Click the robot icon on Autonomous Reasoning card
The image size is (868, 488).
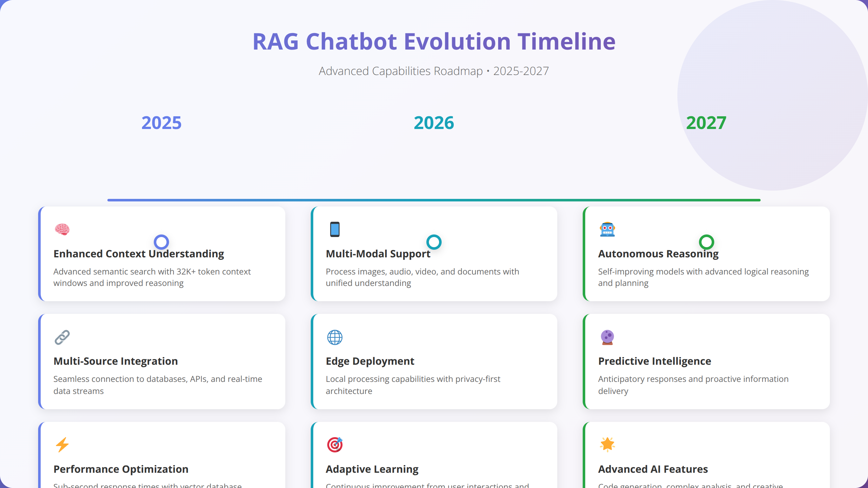click(607, 229)
